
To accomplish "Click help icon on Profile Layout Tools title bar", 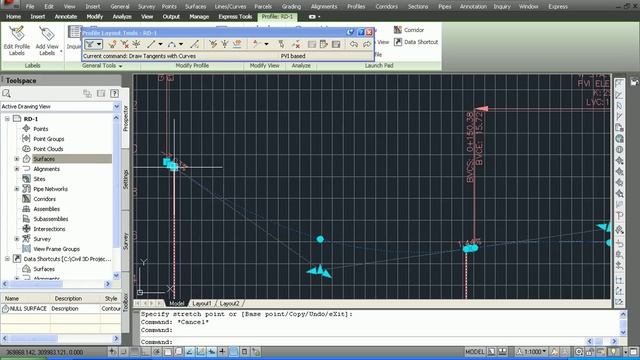I will click(360, 32).
